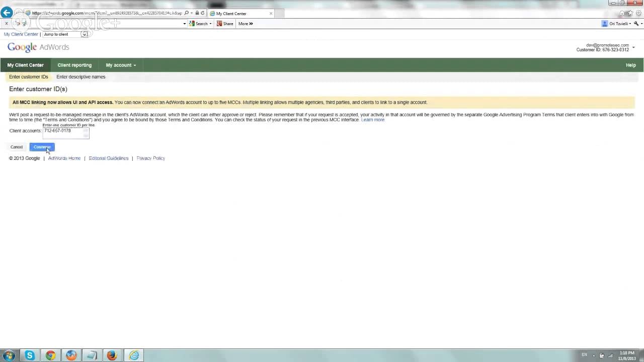This screenshot has height=362, width=644.
Task: Open the My account dropdown menu
Action: tap(120, 65)
